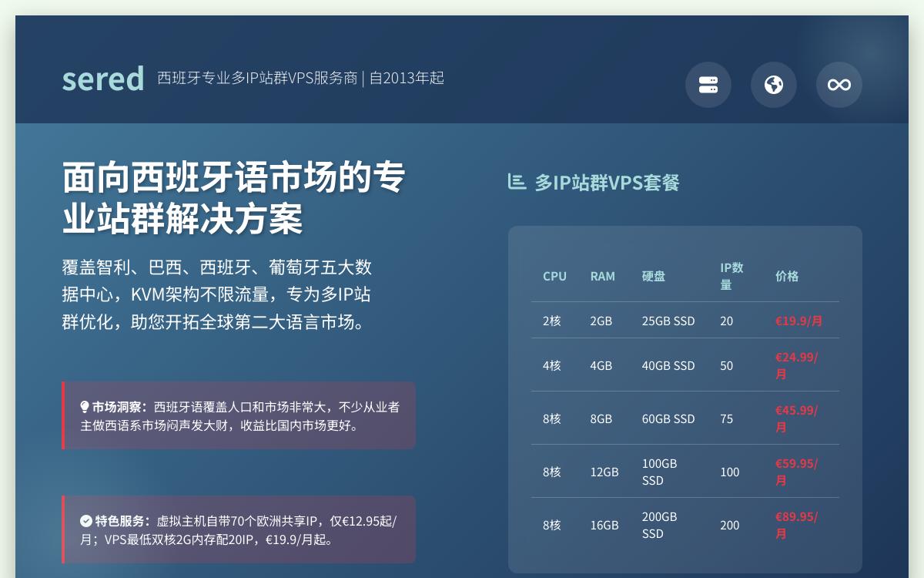924x578 pixels.
Task: Click the tagline 西班牙专业多IP站群VPS服务商
Action: 301,78
